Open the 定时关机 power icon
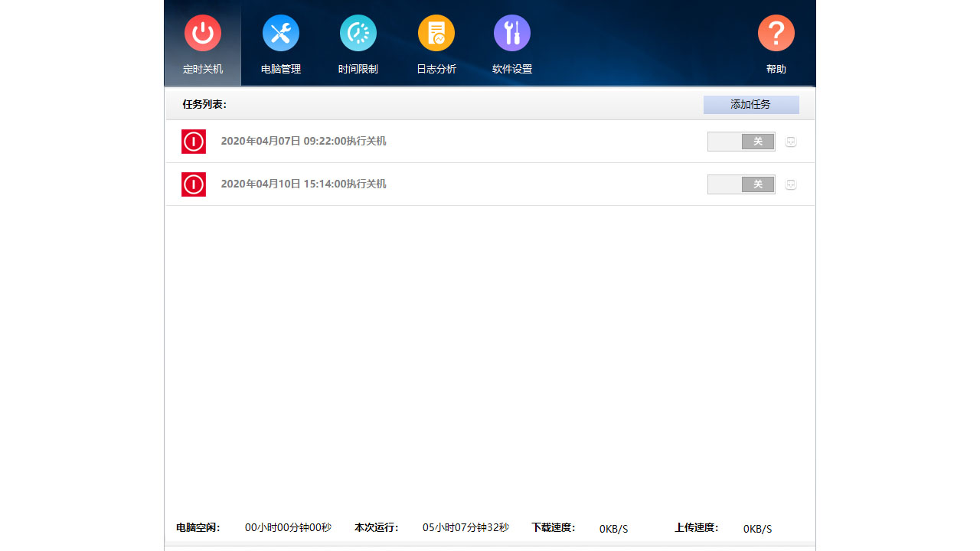 pos(202,33)
